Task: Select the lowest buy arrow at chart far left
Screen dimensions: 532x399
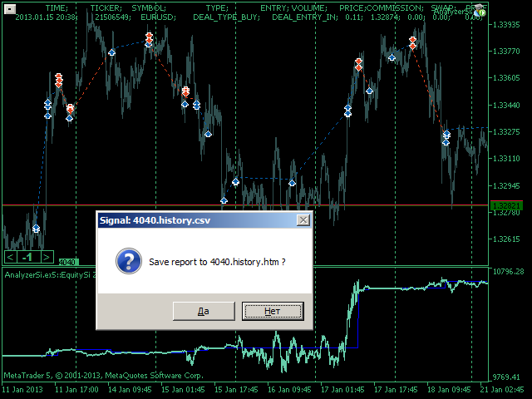Action: click(36, 229)
